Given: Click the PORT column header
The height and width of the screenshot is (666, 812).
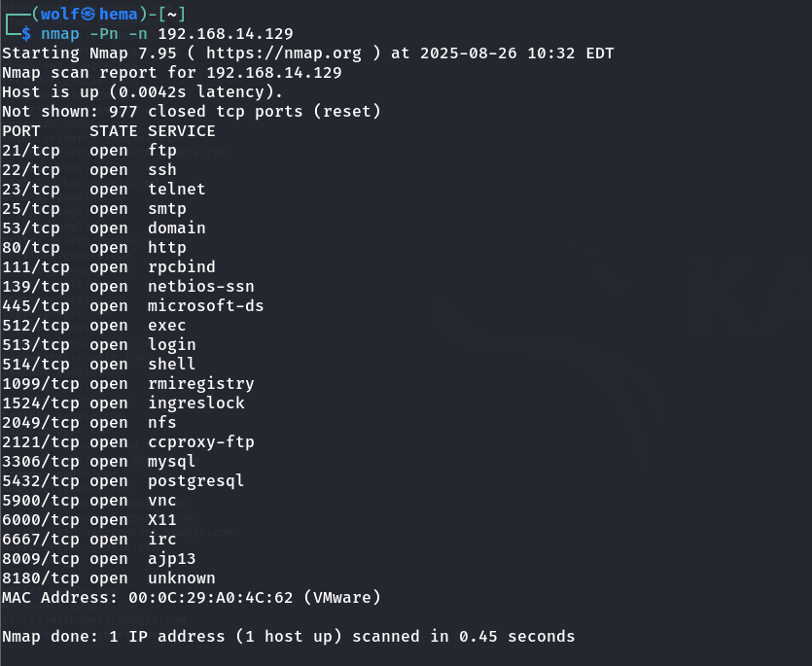Looking at the screenshot, I should coord(21,130).
